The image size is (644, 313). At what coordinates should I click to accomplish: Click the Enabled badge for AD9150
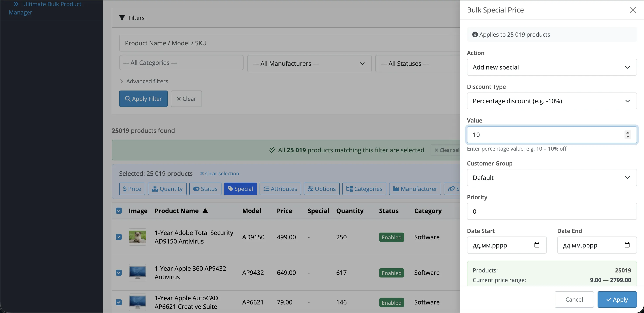pyautogui.click(x=391, y=237)
